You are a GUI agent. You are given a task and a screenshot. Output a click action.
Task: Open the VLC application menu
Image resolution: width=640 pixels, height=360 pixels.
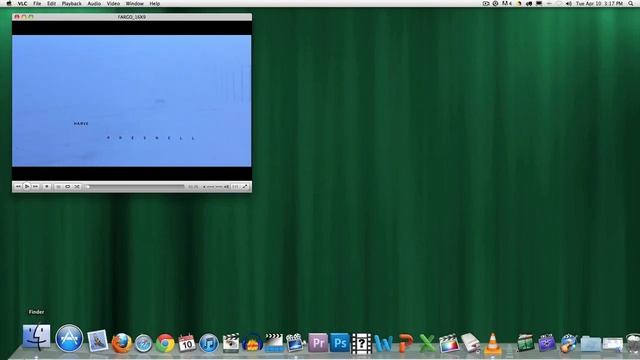click(22, 4)
